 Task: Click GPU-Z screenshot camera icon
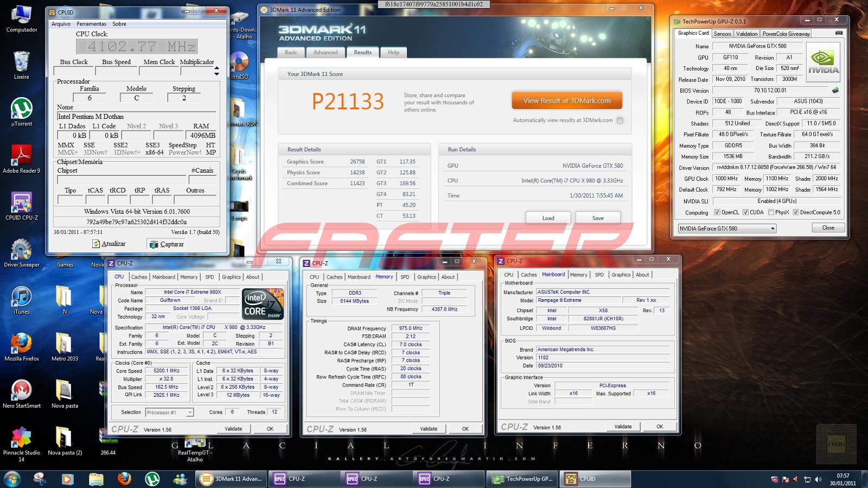point(839,33)
